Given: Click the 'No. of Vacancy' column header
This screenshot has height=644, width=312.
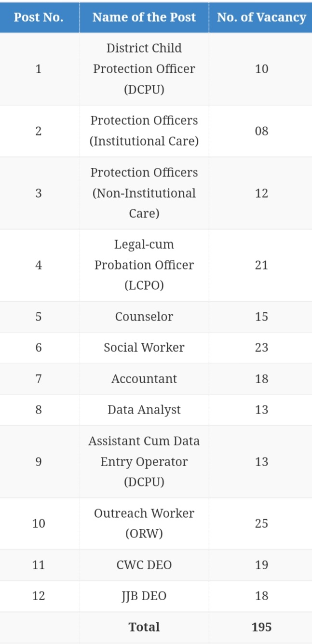Looking at the screenshot, I should click(261, 17).
